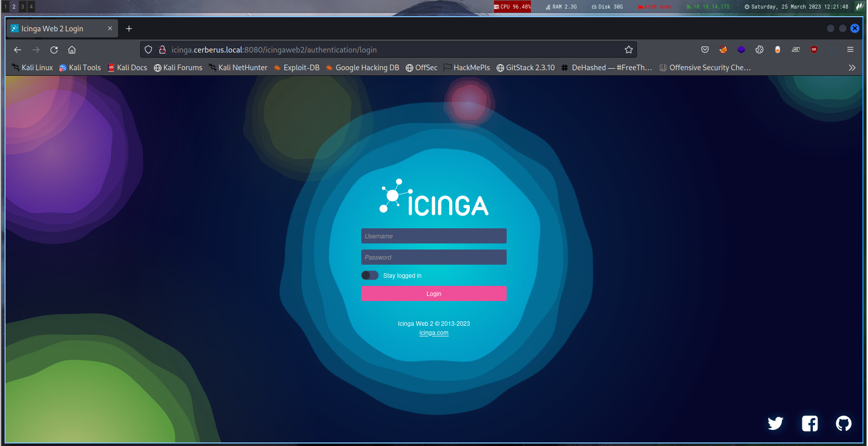This screenshot has height=446, width=868.
Task: Click the Disk 30G indicator
Action: tap(607, 7)
